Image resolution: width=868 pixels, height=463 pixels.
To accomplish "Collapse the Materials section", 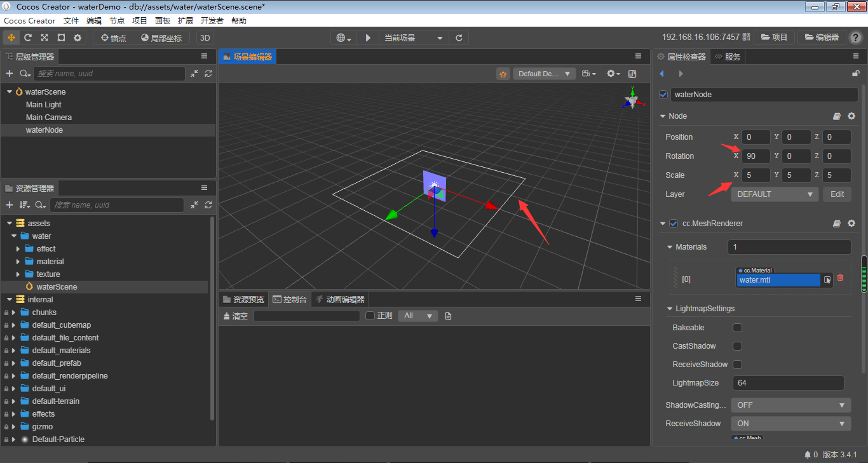I will pyautogui.click(x=669, y=246).
